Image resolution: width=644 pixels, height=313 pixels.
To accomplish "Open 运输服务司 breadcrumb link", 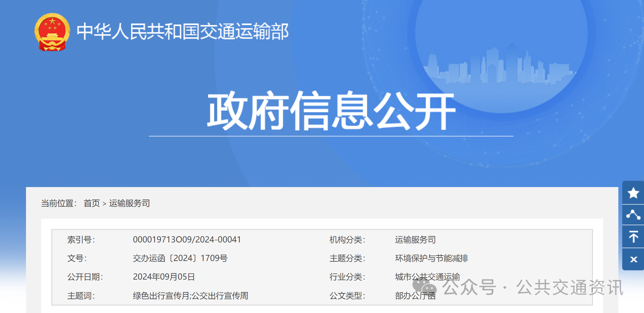I will [x=129, y=203].
